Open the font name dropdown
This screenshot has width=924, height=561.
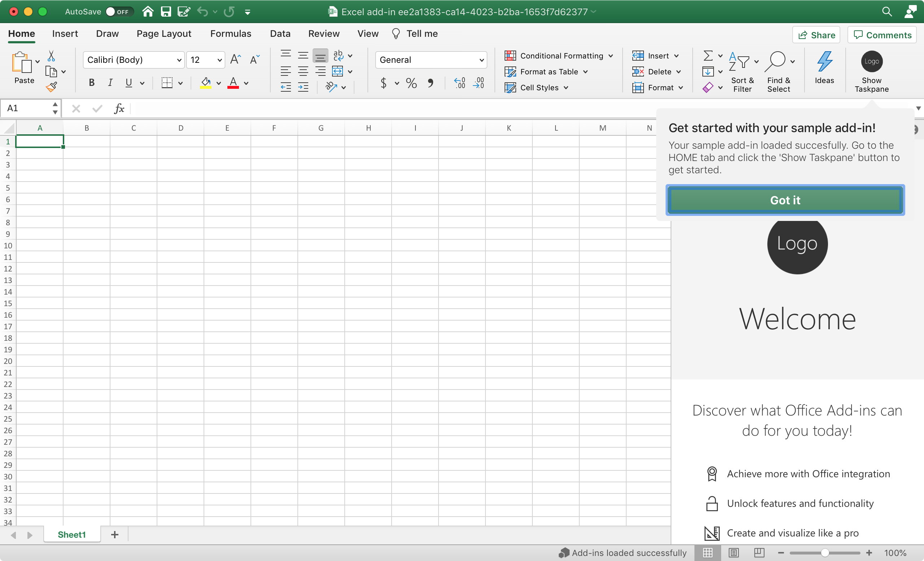(179, 60)
